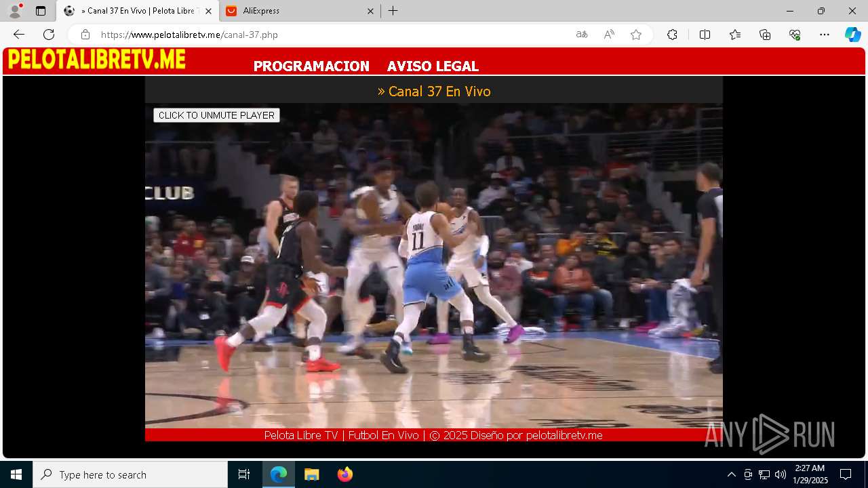Launch Firefox from the taskbar

pos(345,474)
